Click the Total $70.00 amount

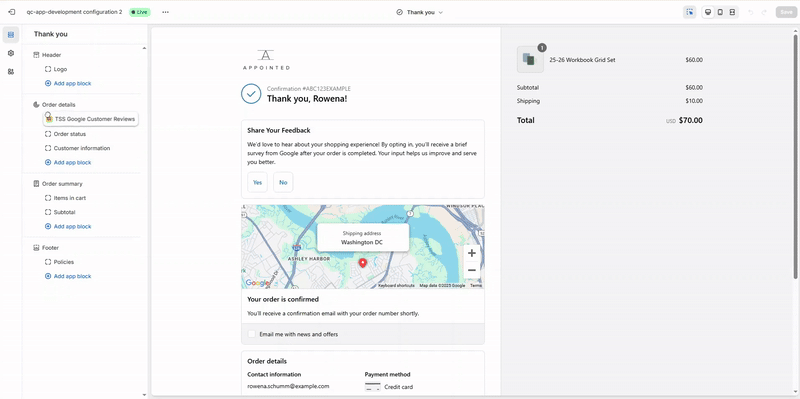tap(691, 120)
